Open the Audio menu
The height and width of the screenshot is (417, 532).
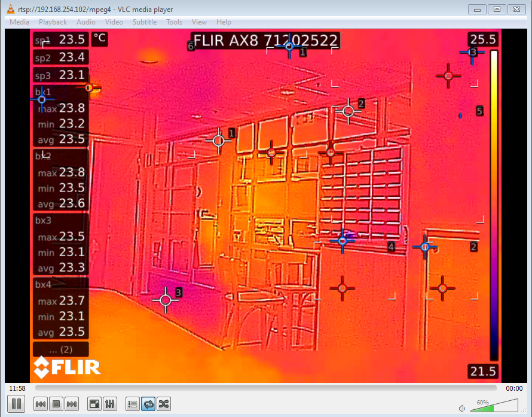[x=85, y=22]
